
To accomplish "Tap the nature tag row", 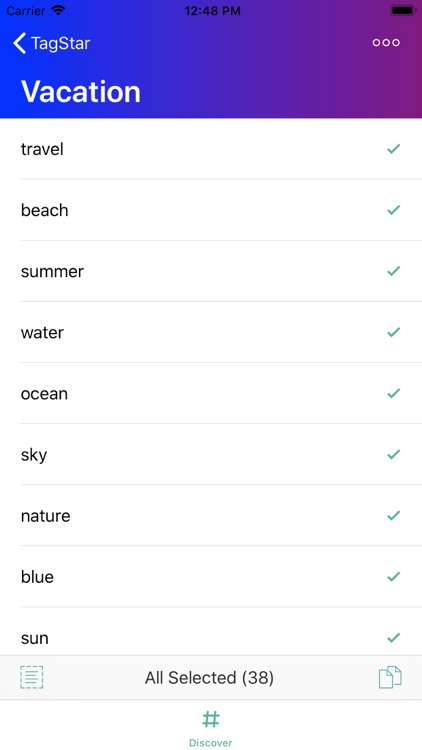I will pos(211,516).
